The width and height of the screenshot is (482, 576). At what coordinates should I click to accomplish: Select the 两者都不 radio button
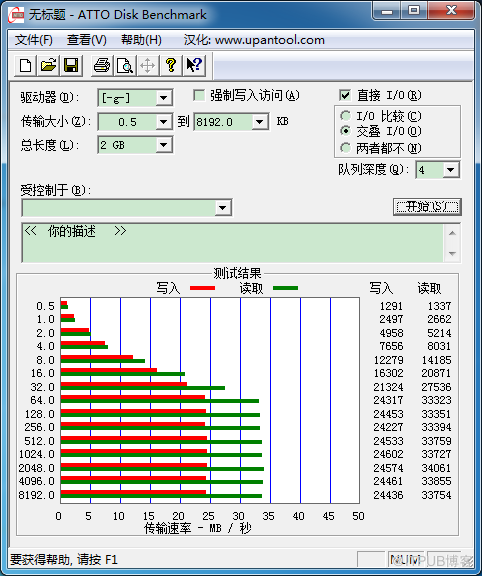click(345, 148)
